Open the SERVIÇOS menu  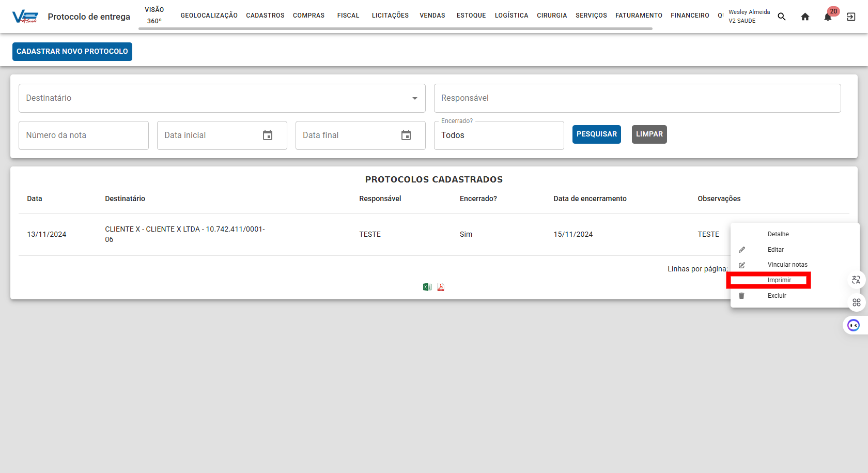tap(591, 16)
